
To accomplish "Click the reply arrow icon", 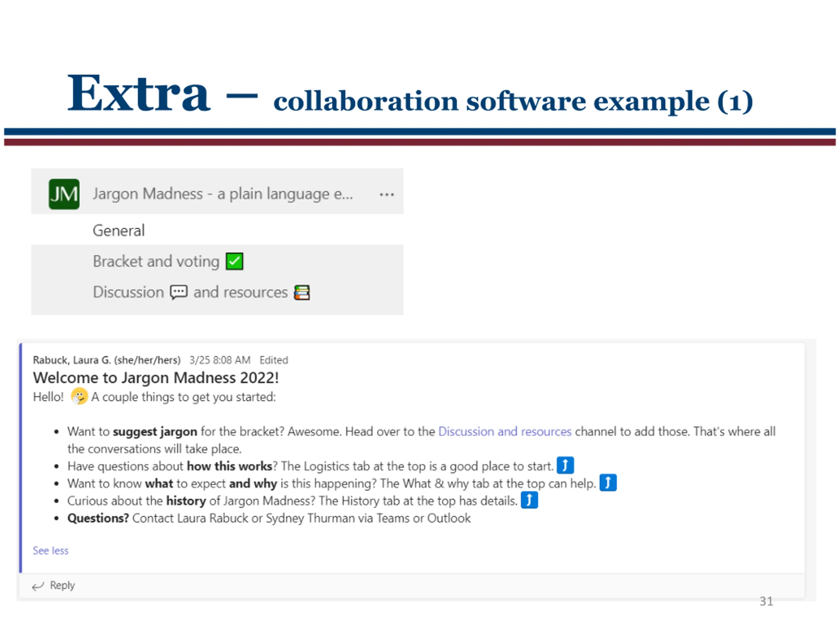I will [x=38, y=586].
